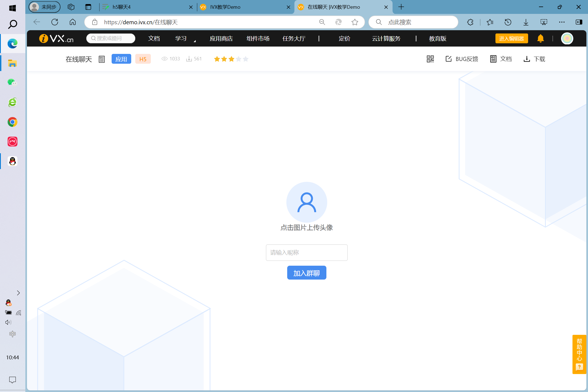588x392 pixels.
Task: Click the 下载 download button
Action: point(534,59)
